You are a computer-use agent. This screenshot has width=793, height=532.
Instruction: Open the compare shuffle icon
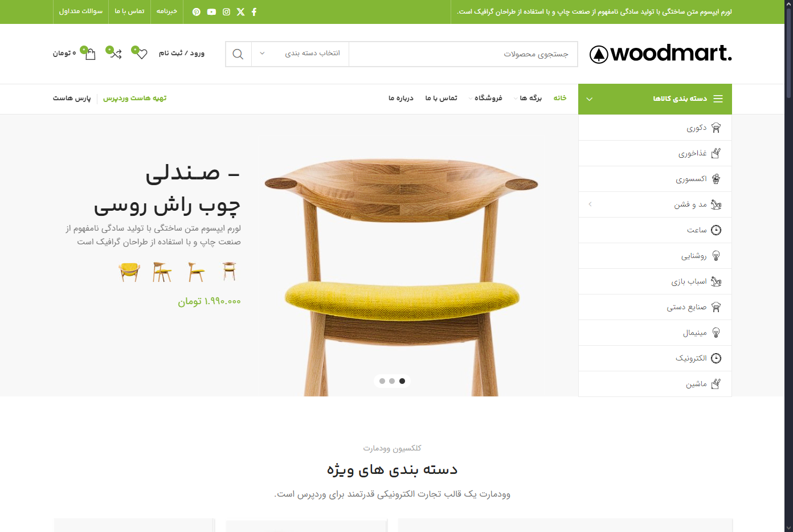[116, 54]
